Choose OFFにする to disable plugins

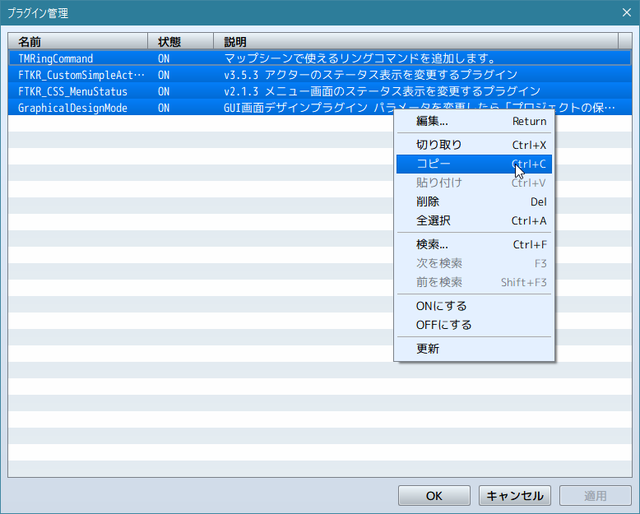(x=474, y=325)
